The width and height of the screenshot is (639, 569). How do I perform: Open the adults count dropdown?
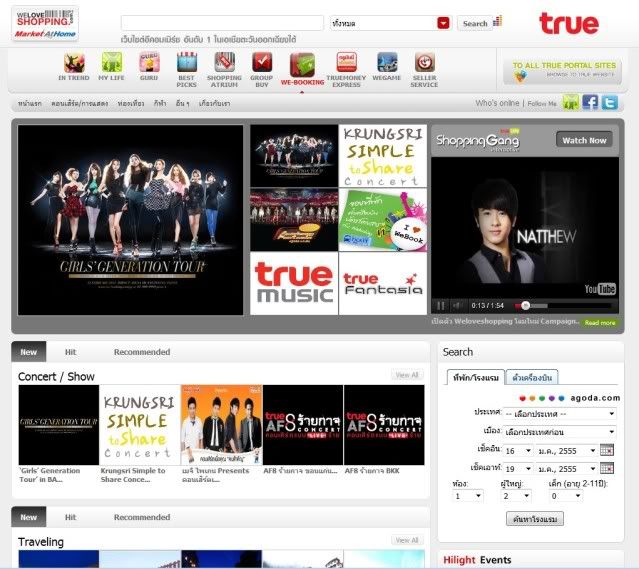(x=516, y=496)
